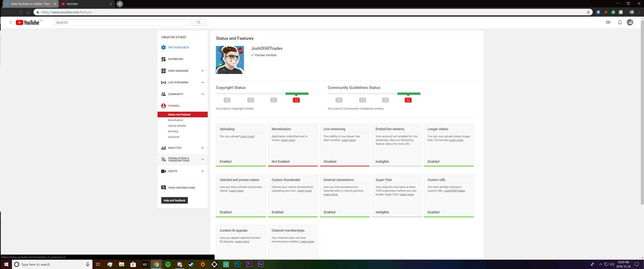Launch Photoshop from the taskbar
Image resolution: width=644 pixels, height=269 pixels.
pyautogui.click(x=238, y=265)
